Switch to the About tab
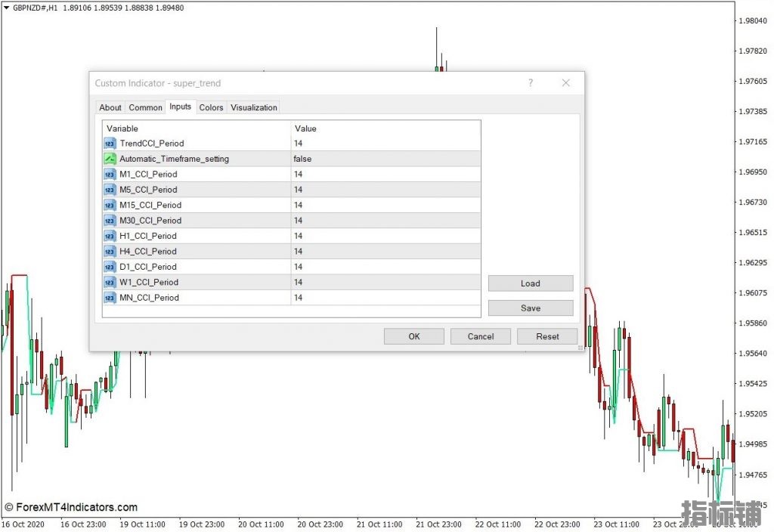This screenshot has width=774, height=532. (x=110, y=107)
